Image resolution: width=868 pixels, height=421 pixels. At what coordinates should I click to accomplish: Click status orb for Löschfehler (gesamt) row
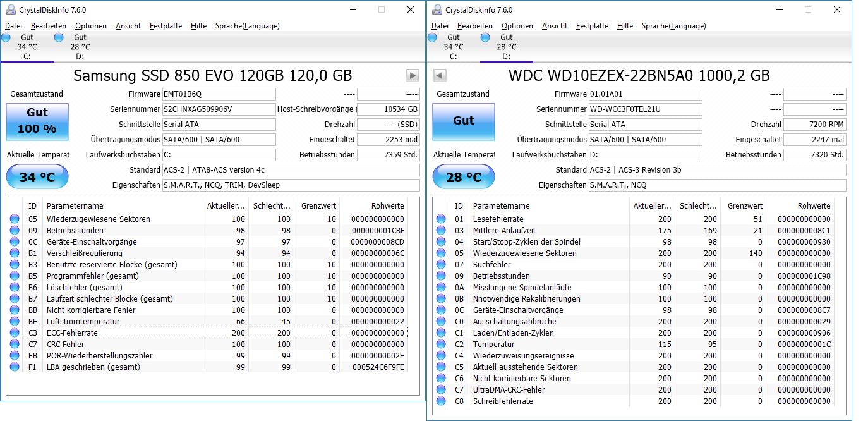pos(15,288)
